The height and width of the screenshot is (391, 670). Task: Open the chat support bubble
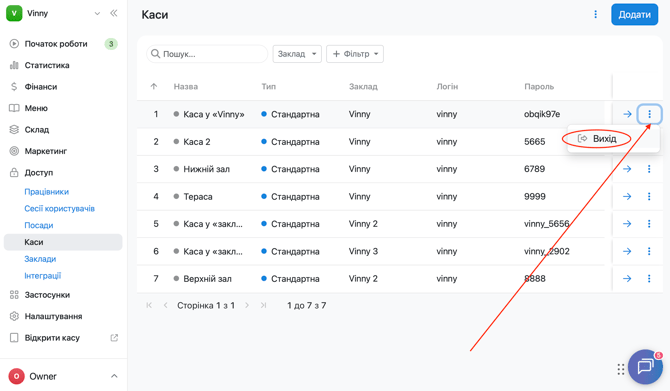click(x=645, y=367)
